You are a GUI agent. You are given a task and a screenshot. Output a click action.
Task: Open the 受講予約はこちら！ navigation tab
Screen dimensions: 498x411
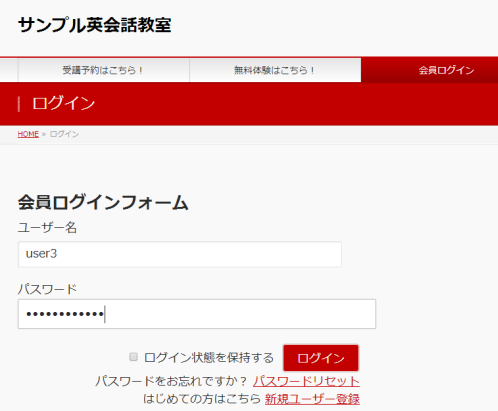(x=104, y=70)
